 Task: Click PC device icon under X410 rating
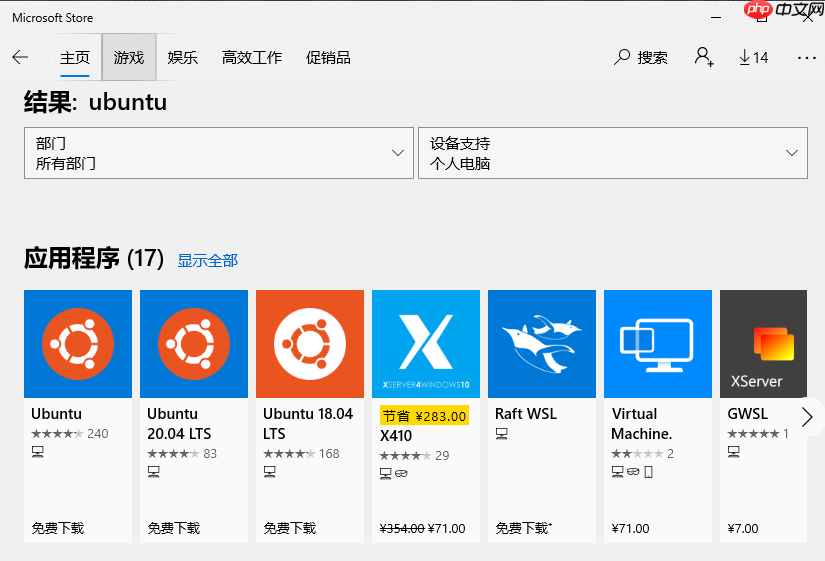(x=386, y=474)
